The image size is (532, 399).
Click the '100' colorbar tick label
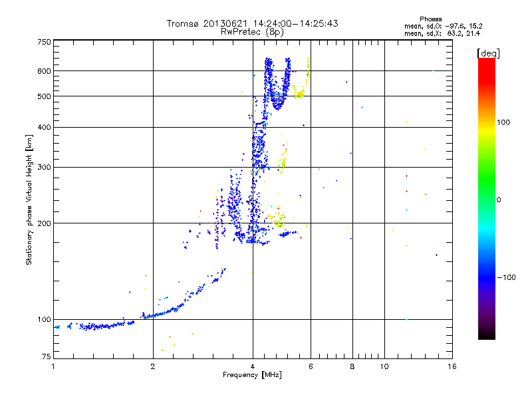click(x=503, y=122)
